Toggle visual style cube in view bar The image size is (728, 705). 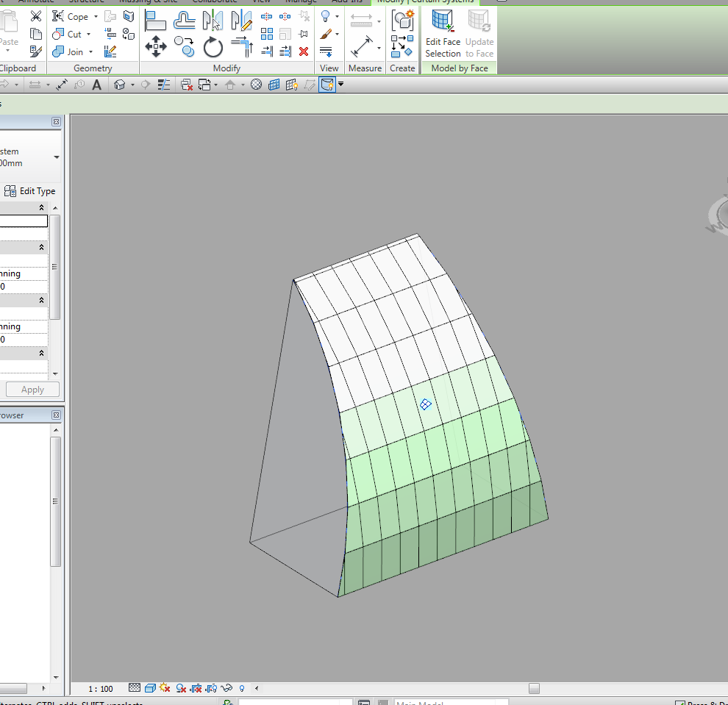[150, 688]
